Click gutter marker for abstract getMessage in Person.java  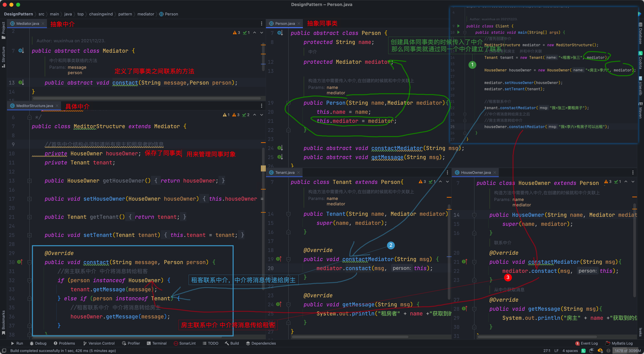[280, 157]
